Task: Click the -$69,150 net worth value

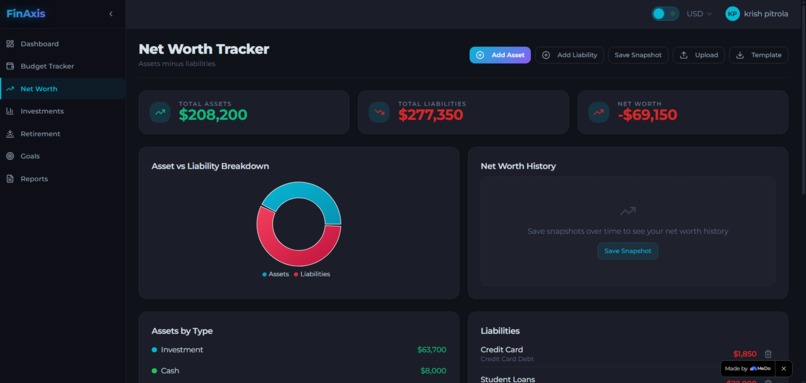Action: pyautogui.click(x=648, y=115)
